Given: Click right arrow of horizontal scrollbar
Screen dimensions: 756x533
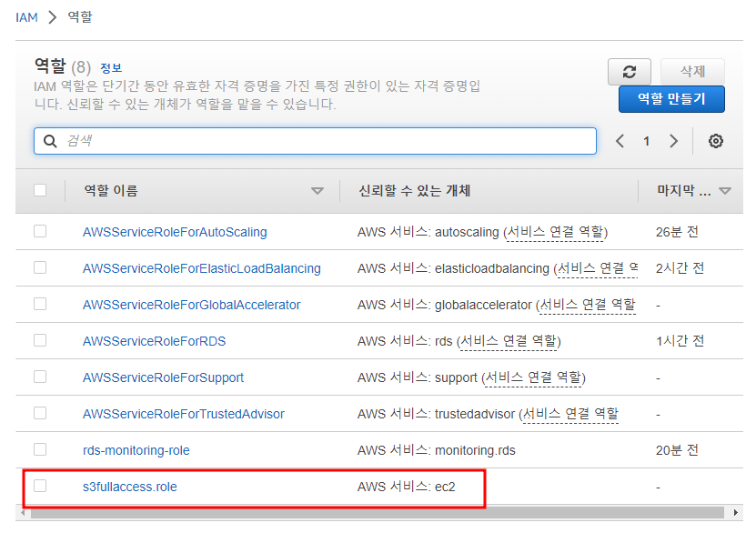Looking at the screenshot, I should click(x=735, y=512).
